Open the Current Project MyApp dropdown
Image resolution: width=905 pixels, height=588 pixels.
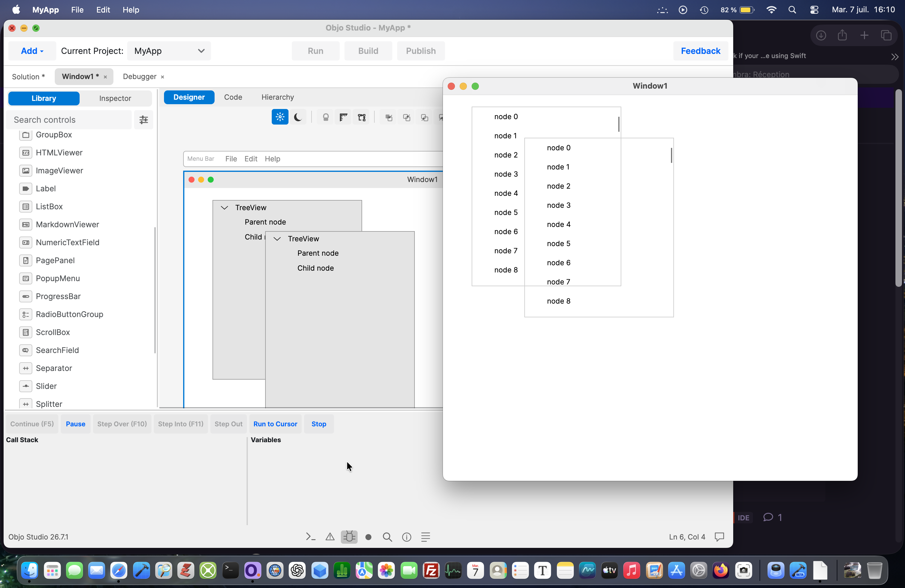169,51
